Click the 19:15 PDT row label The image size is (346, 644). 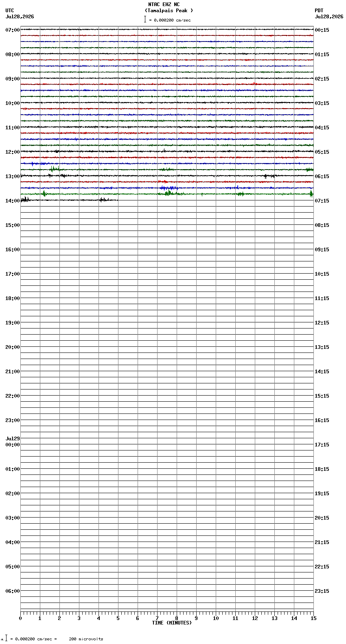[322, 494]
